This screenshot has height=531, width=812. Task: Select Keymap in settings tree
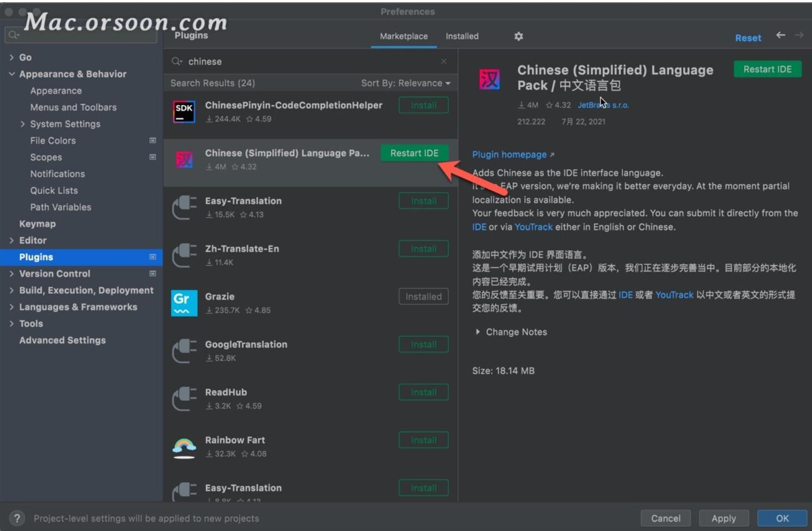(37, 224)
